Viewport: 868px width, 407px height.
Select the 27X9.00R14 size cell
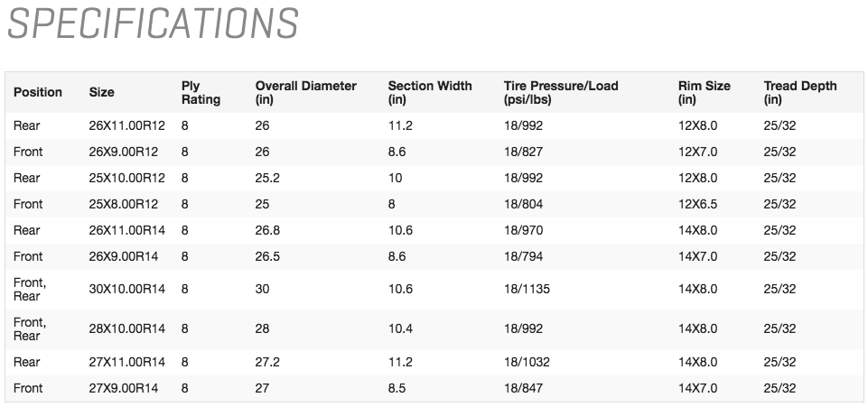pyautogui.click(x=124, y=388)
